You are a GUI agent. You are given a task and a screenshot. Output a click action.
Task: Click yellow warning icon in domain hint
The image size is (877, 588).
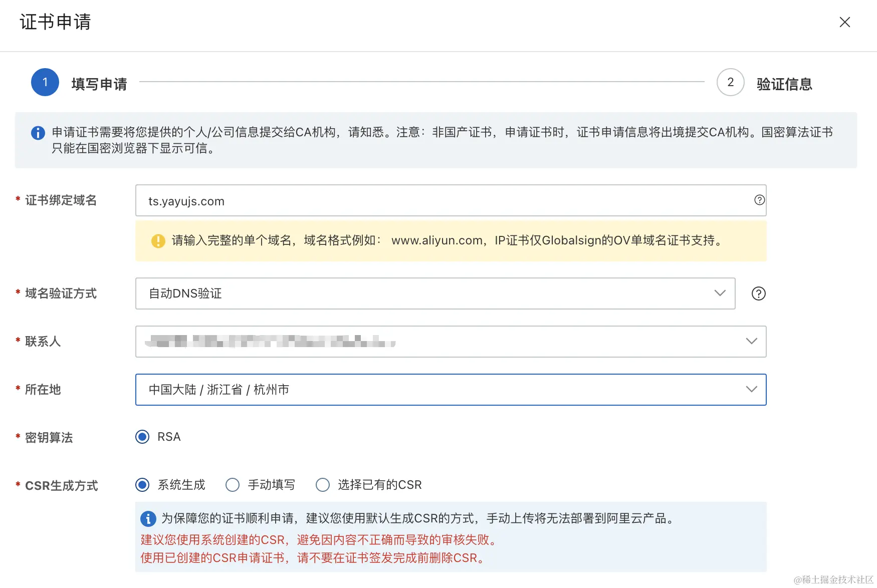pyautogui.click(x=158, y=241)
